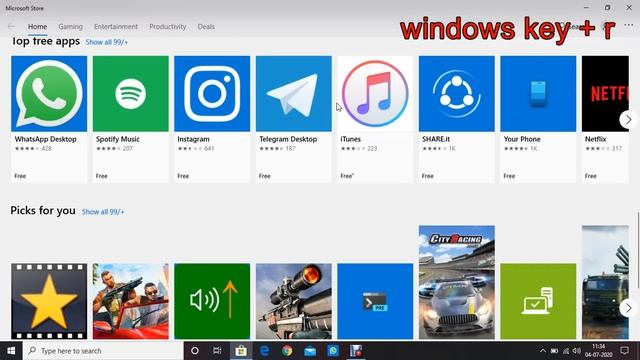Open the green volume booster app tile

pyautogui.click(x=212, y=301)
